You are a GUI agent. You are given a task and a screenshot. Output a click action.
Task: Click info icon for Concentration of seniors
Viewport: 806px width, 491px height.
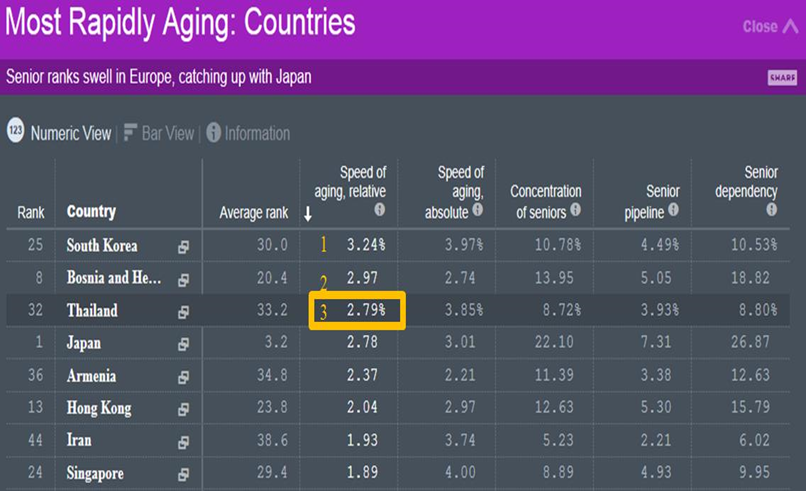click(576, 209)
